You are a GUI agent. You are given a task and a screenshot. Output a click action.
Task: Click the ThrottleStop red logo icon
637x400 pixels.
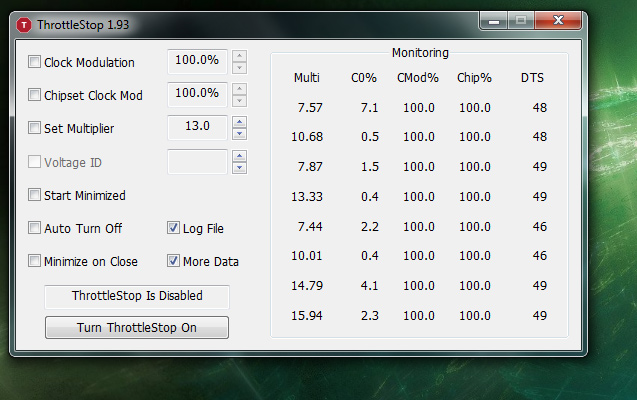[x=24, y=25]
